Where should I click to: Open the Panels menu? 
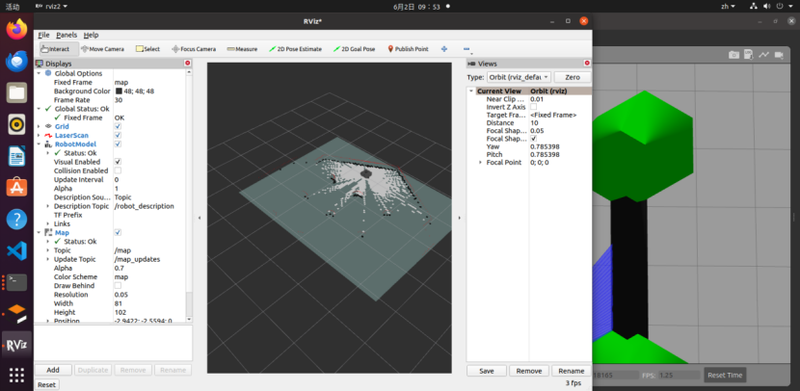(x=66, y=35)
